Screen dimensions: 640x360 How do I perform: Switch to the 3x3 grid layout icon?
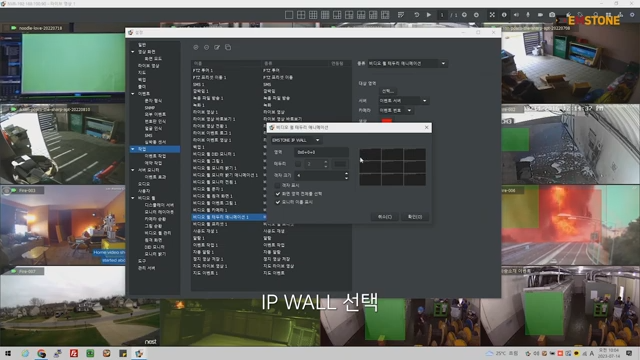click(x=313, y=15)
